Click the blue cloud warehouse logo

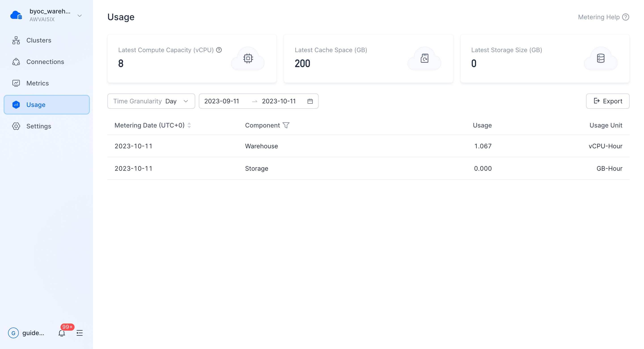pyautogui.click(x=16, y=15)
